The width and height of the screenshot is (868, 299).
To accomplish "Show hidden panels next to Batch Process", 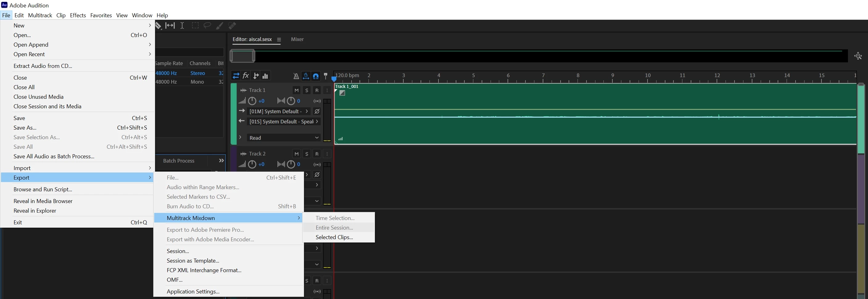I will click(221, 160).
